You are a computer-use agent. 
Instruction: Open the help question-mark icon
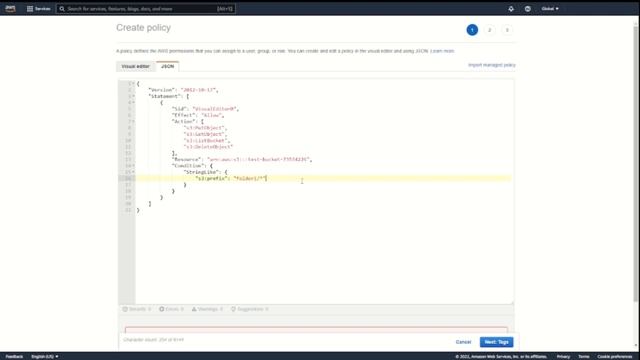pos(528,9)
